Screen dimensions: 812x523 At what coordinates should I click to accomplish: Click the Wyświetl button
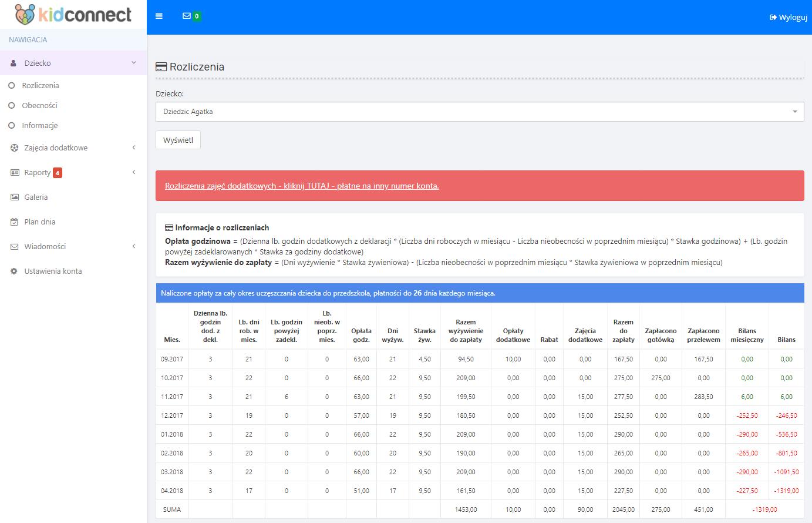[178, 140]
